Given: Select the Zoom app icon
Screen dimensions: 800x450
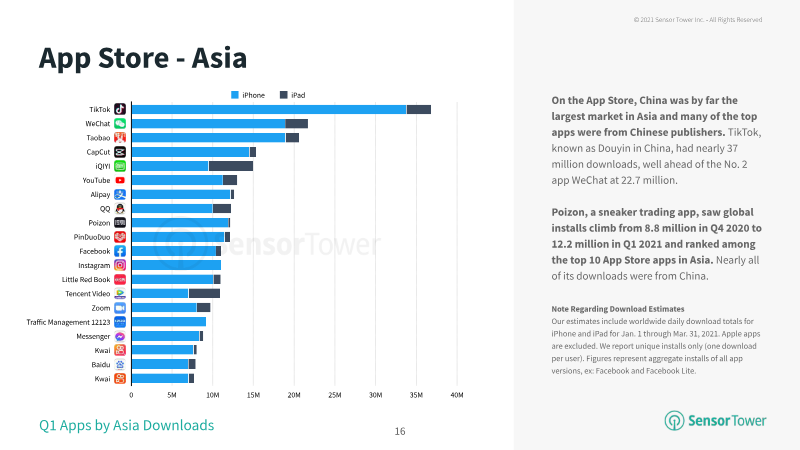Looking at the screenshot, I should click(120, 308).
